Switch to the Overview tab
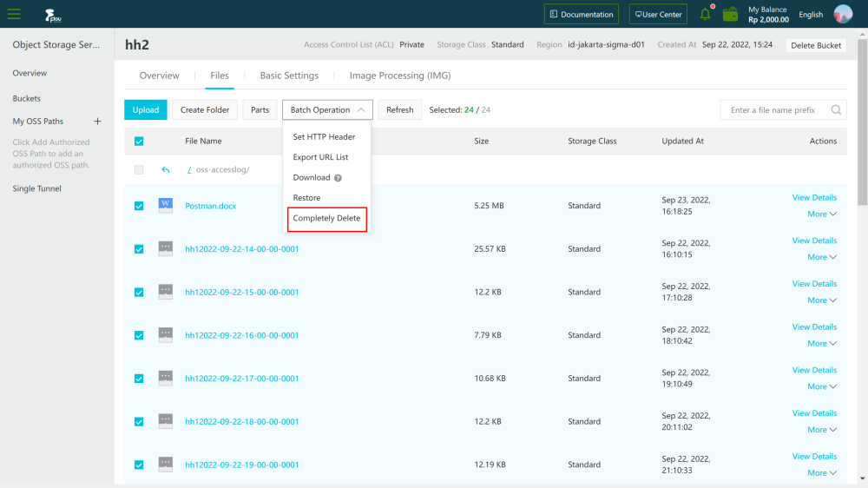Image resolution: width=868 pixels, height=488 pixels. pyautogui.click(x=160, y=76)
